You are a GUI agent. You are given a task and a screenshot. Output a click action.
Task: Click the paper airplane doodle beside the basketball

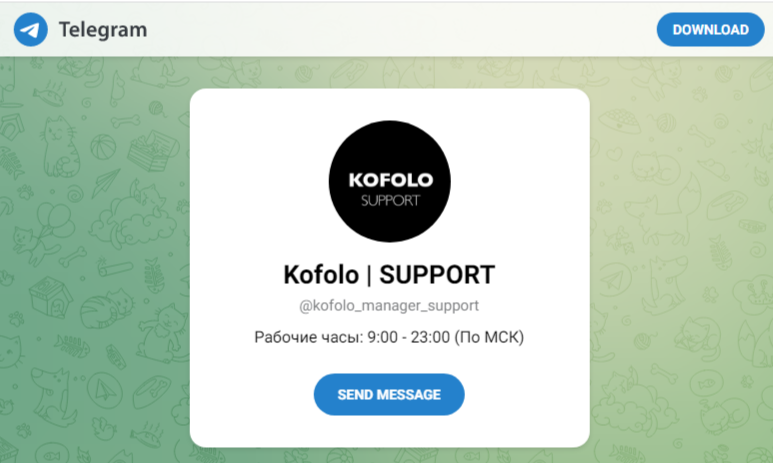[x=105, y=181]
